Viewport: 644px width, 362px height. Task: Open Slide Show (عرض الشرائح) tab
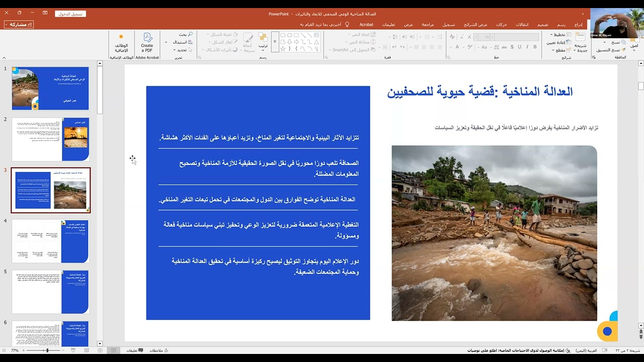click(475, 24)
